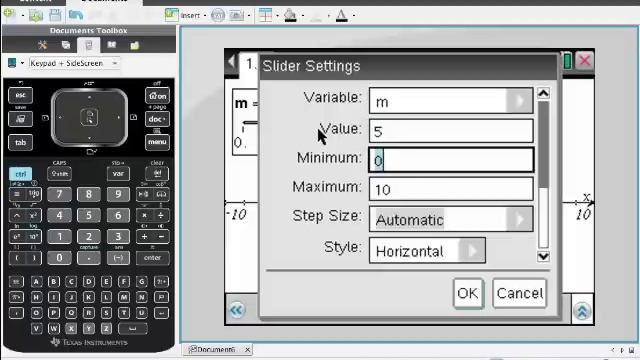Click the space bar key on keypad
This screenshot has height=360, width=640.
tap(133, 328)
